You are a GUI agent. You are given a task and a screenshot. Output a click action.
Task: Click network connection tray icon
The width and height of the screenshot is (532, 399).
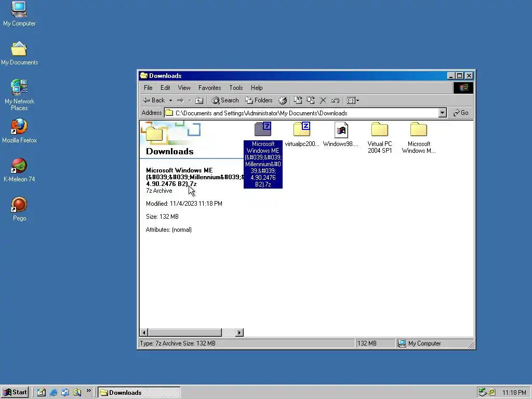pyautogui.click(x=483, y=393)
